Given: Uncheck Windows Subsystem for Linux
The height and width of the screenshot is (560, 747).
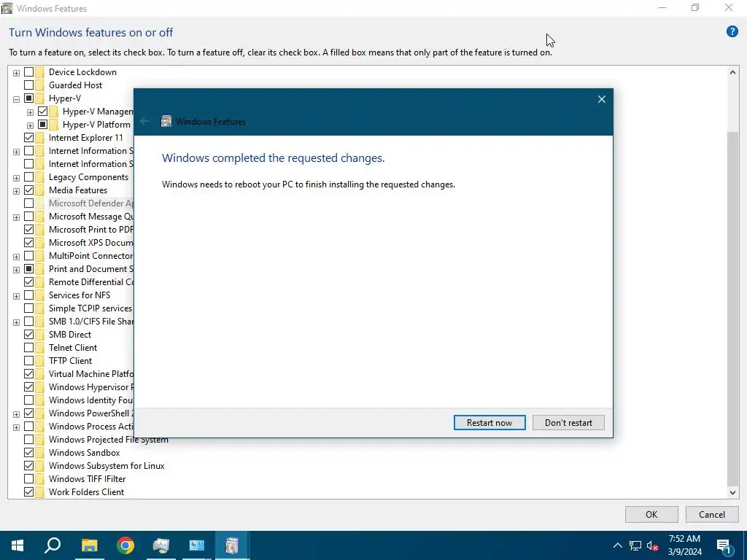Looking at the screenshot, I should point(28,466).
